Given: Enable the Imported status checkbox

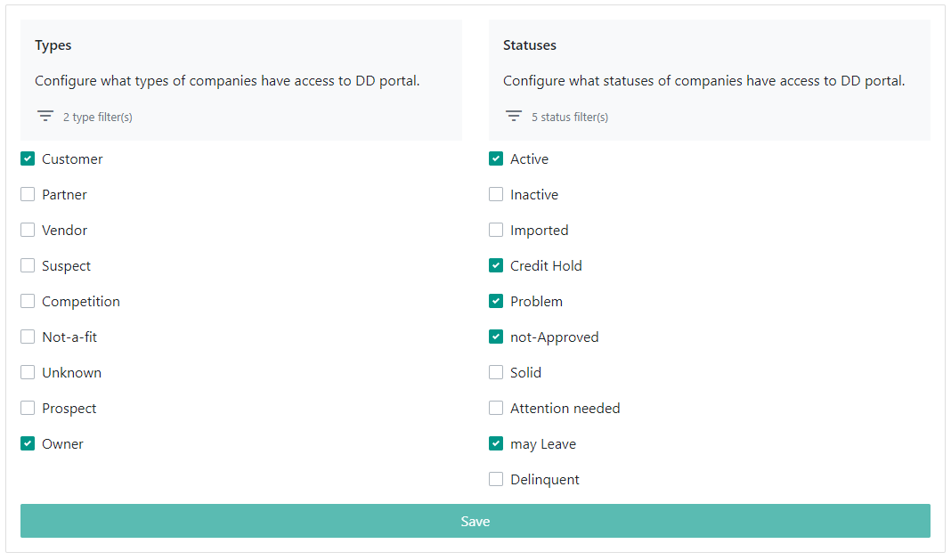Looking at the screenshot, I should pyautogui.click(x=495, y=230).
